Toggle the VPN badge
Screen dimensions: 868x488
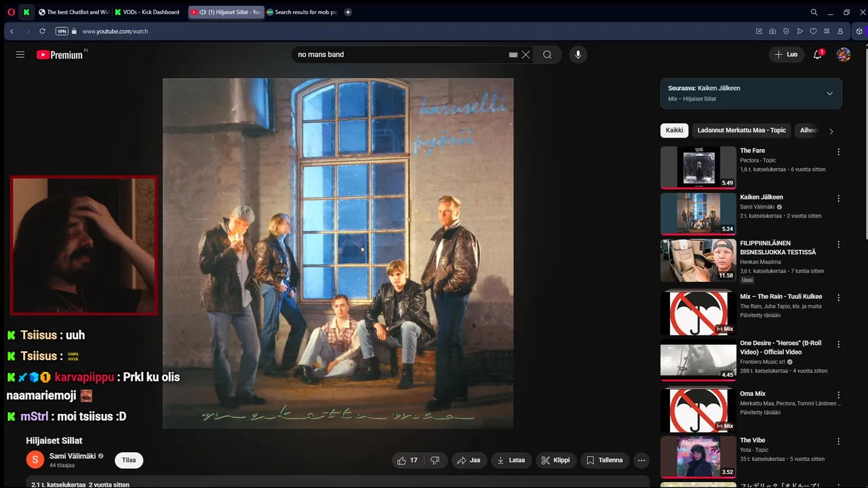click(x=62, y=31)
